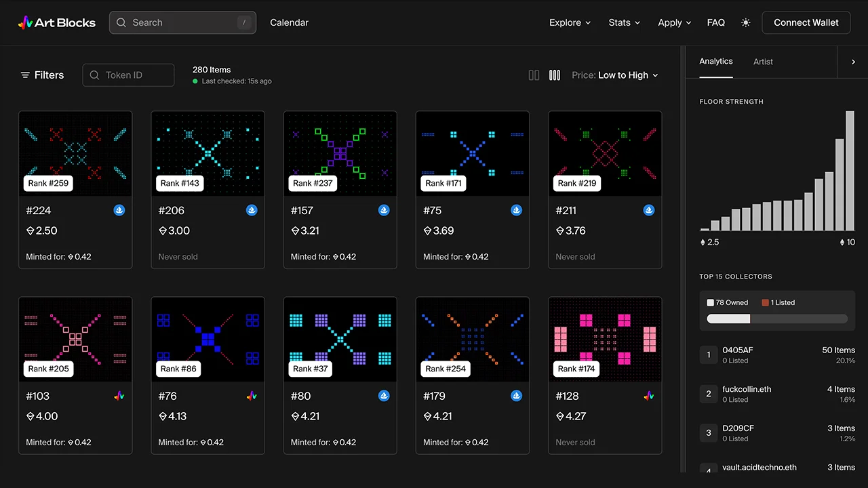Click the Rank #259 badge
Viewport: 868px width, 488px height.
pyautogui.click(x=47, y=183)
